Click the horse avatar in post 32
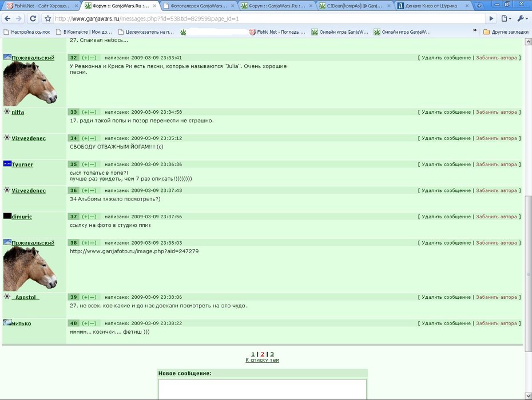The width and height of the screenshot is (532, 400). tap(30, 84)
